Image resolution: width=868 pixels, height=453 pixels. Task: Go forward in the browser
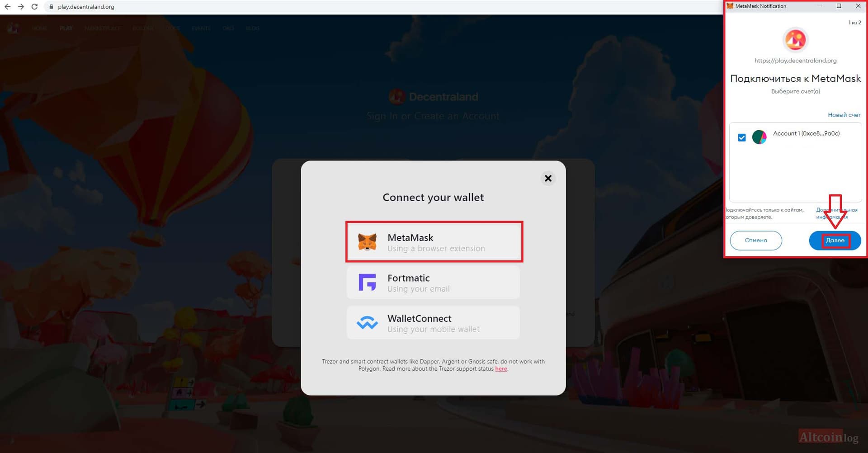tap(21, 7)
